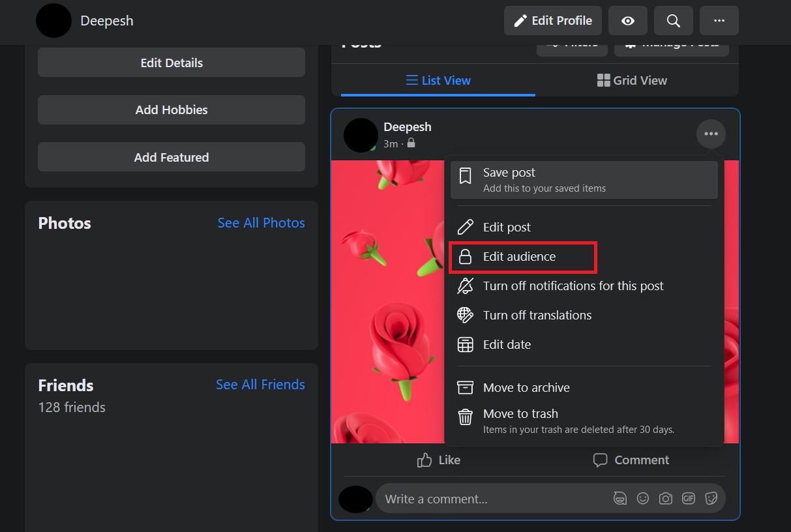Click the camera attach photo icon
791x532 pixels.
[x=666, y=499]
